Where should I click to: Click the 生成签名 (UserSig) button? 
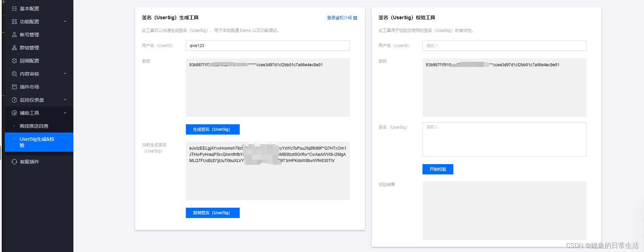point(213,129)
